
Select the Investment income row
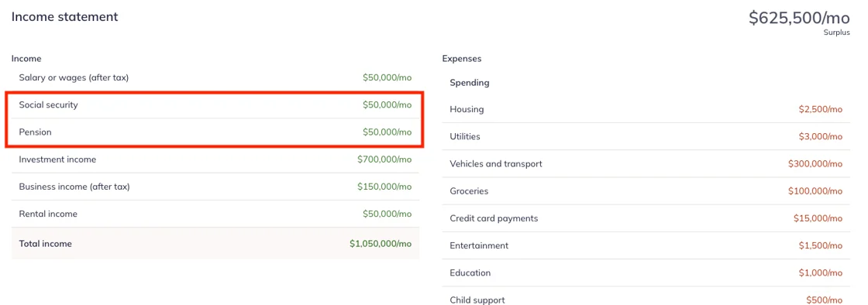point(215,159)
